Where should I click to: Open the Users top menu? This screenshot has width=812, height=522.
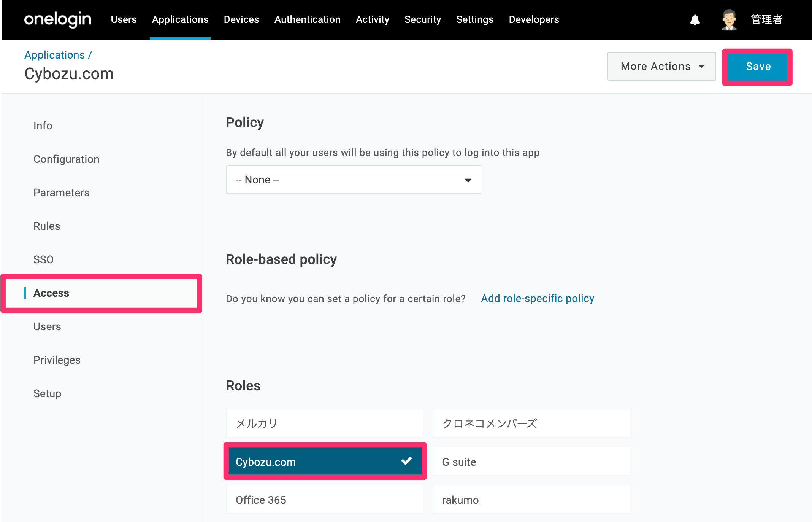[x=124, y=19]
